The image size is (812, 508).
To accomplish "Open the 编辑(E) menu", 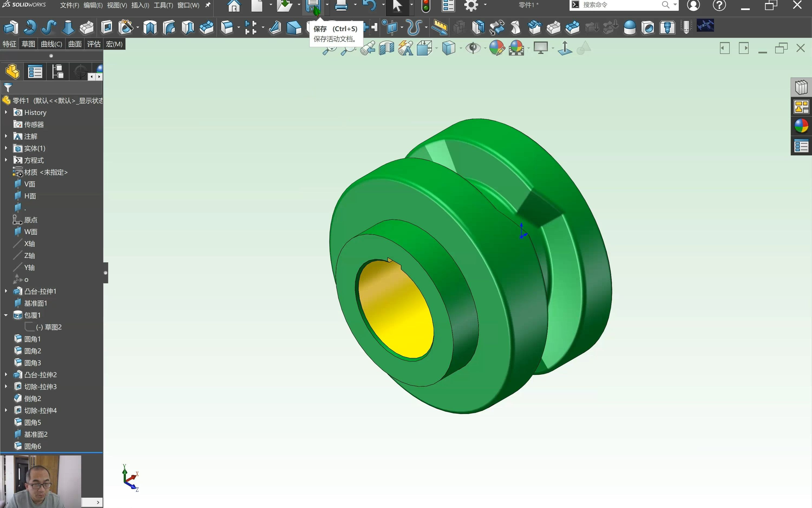I will click(93, 5).
